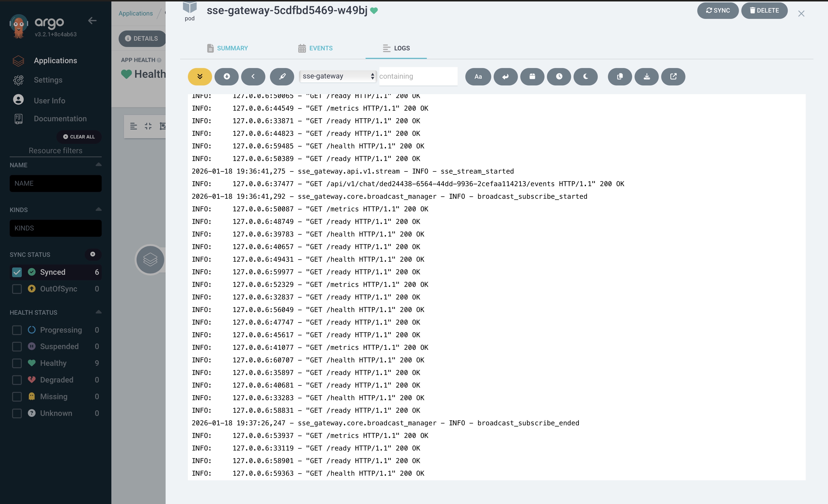Toggle line wrap arrow icon
Screen dimensions: 828x504
(x=505, y=76)
